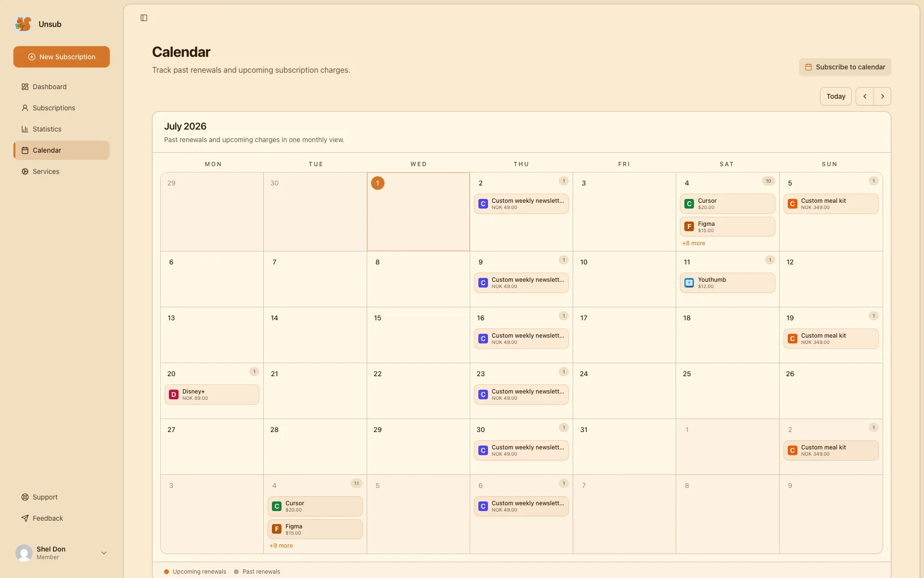Expand +8 more on July 4
This screenshot has height=578, width=924.
[693, 243]
